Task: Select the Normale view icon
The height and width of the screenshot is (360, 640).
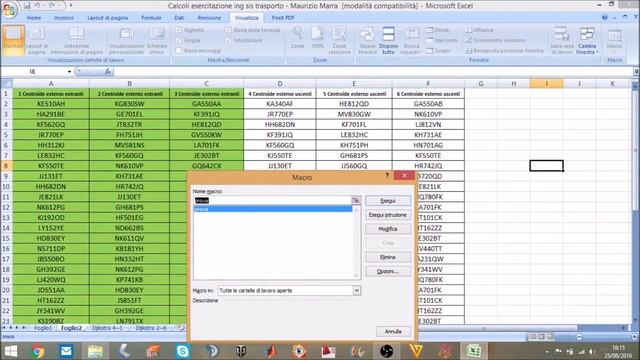Action: coord(13,40)
